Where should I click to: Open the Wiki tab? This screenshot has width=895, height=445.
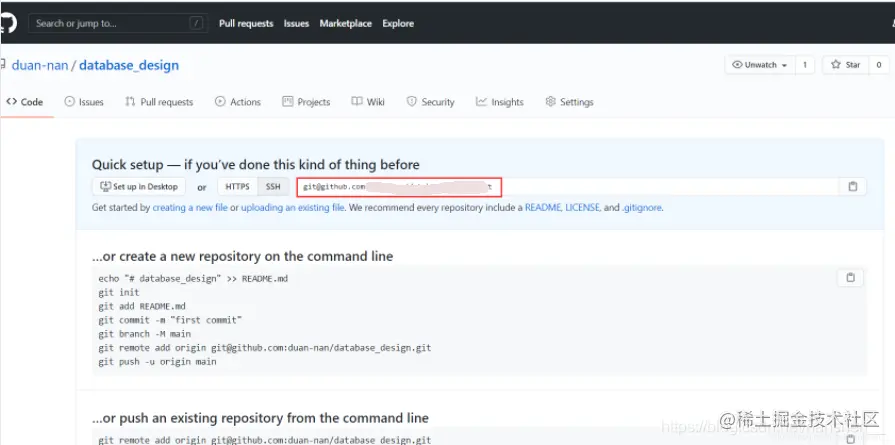coord(368,102)
